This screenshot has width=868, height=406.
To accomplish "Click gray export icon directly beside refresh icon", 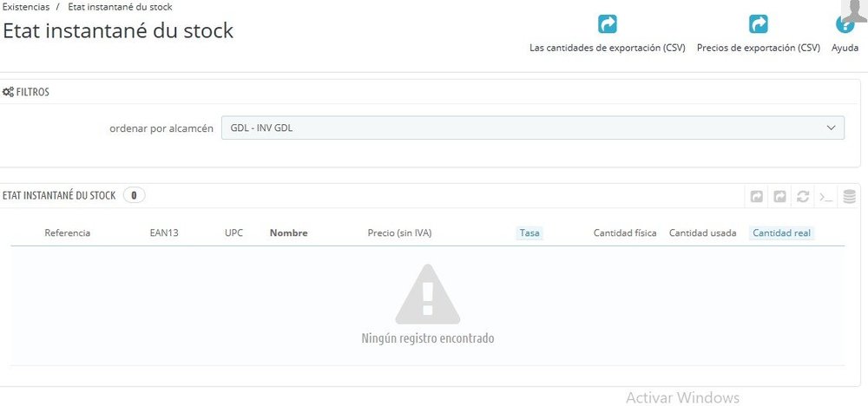I will tap(779, 196).
